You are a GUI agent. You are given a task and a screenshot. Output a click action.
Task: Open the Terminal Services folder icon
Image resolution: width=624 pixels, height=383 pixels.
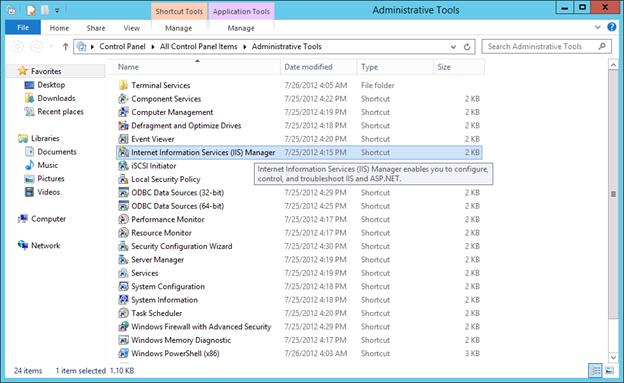[123, 85]
